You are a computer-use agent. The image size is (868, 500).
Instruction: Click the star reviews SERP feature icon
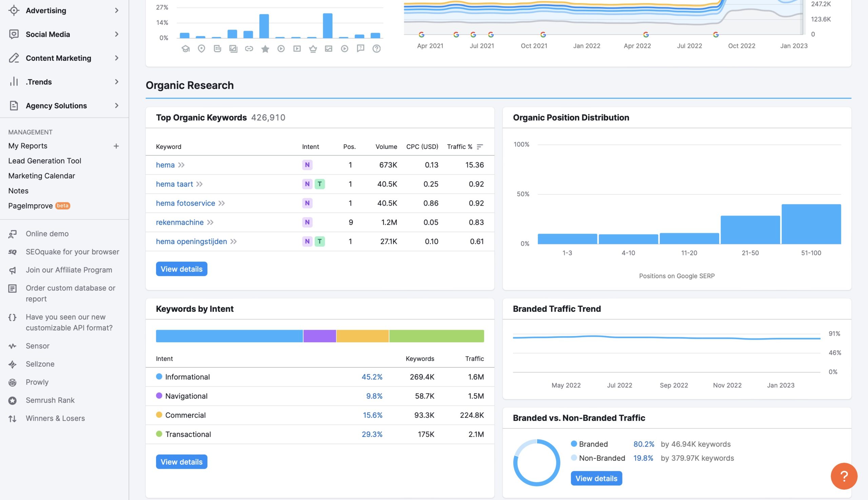(265, 49)
